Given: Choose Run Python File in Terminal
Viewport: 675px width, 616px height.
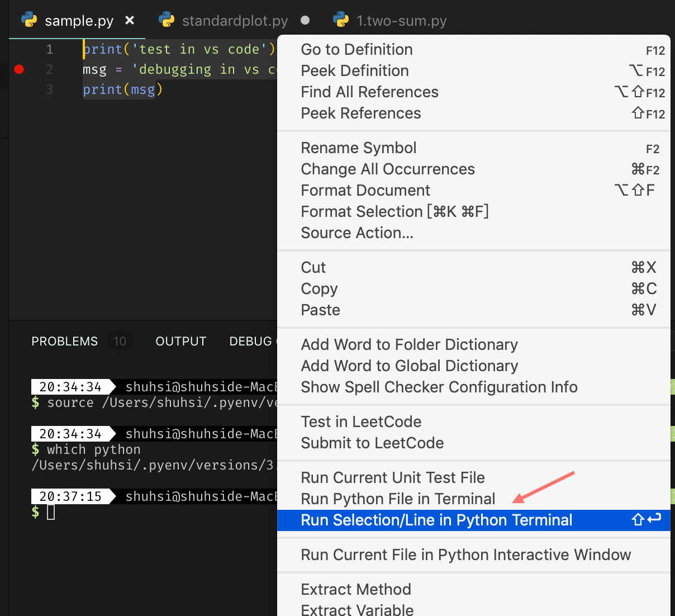Looking at the screenshot, I should tap(398, 499).
